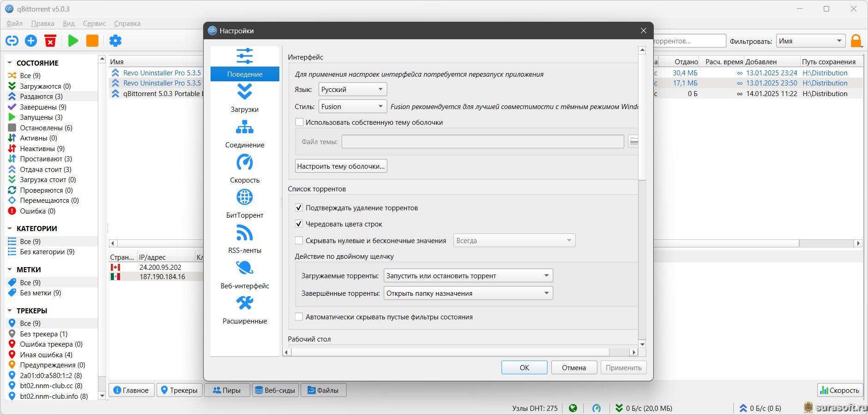Click the OK button in settings
868x415 pixels.
524,367
